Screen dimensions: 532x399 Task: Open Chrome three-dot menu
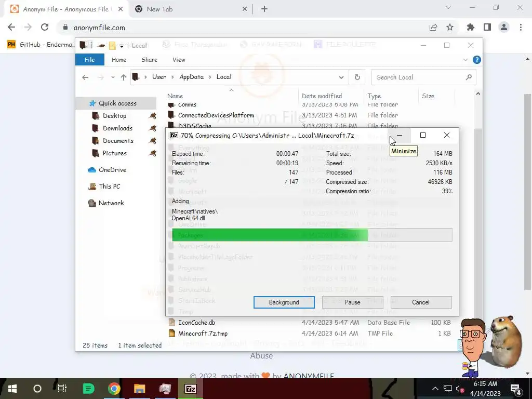coord(521,27)
